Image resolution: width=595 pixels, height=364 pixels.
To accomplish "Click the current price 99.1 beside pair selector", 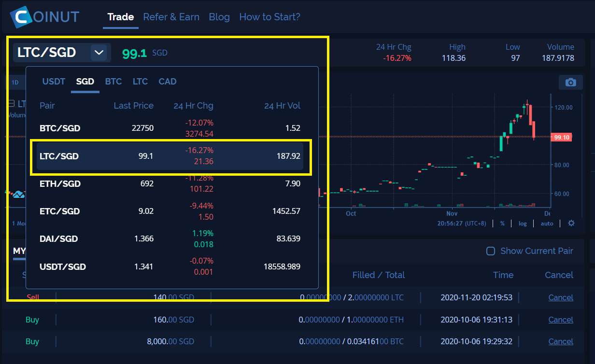I will (134, 53).
